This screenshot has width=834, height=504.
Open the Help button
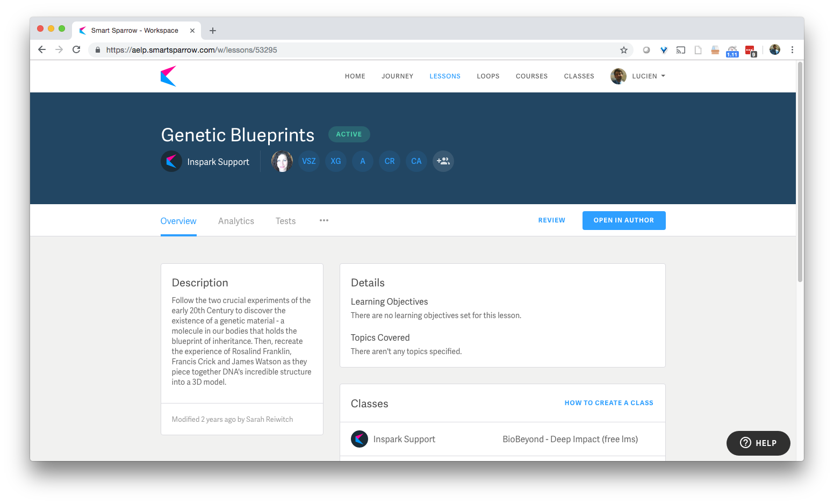[758, 443]
